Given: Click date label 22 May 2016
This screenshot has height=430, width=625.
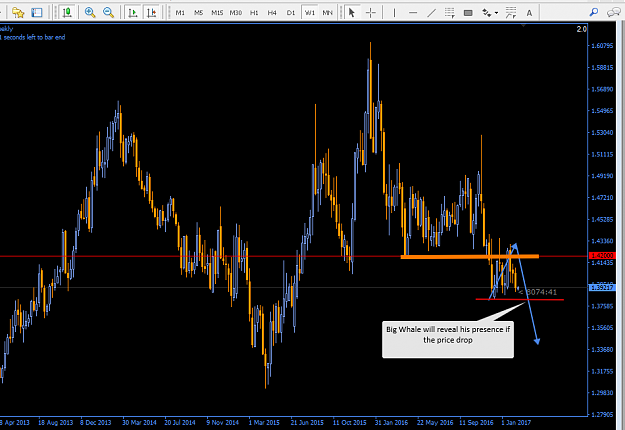Looking at the screenshot, I should tap(435, 422).
